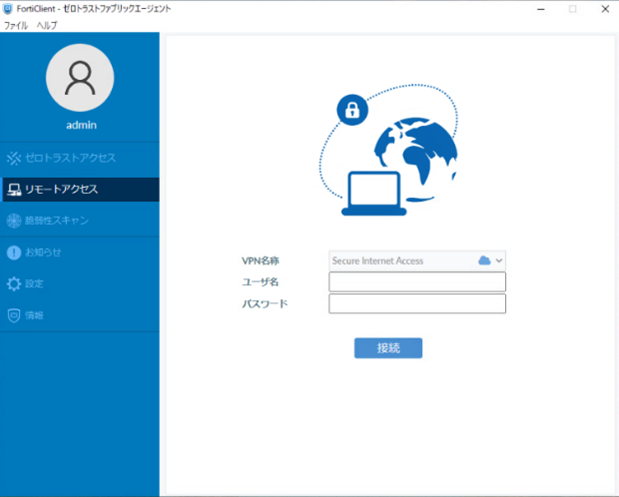Image resolution: width=619 pixels, height=497 pixels.
Task: Select 設定 in the sidebar
Action: (80, 284)
